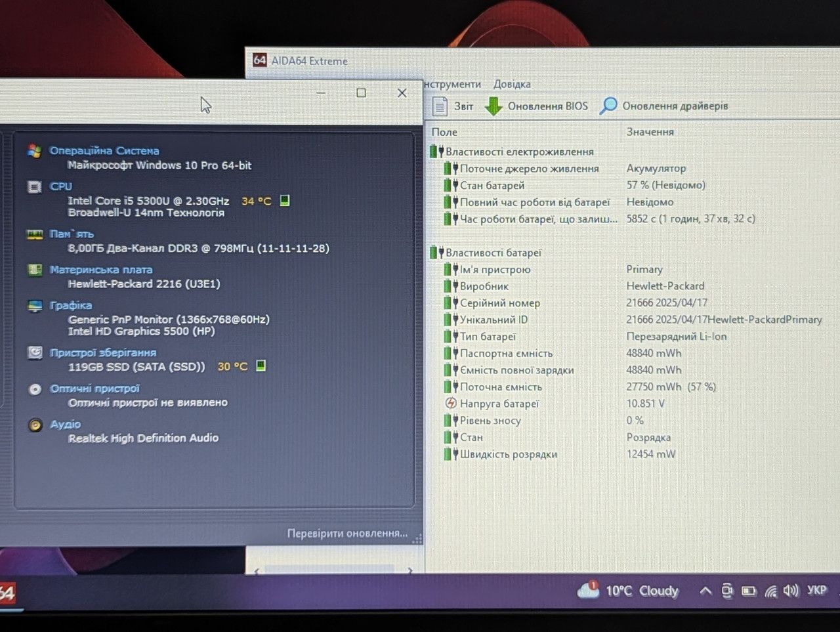Open the volume speaker tray icon
Viewport: 840px width, 632px height.
pyautogui.click(x=791, y=591)
